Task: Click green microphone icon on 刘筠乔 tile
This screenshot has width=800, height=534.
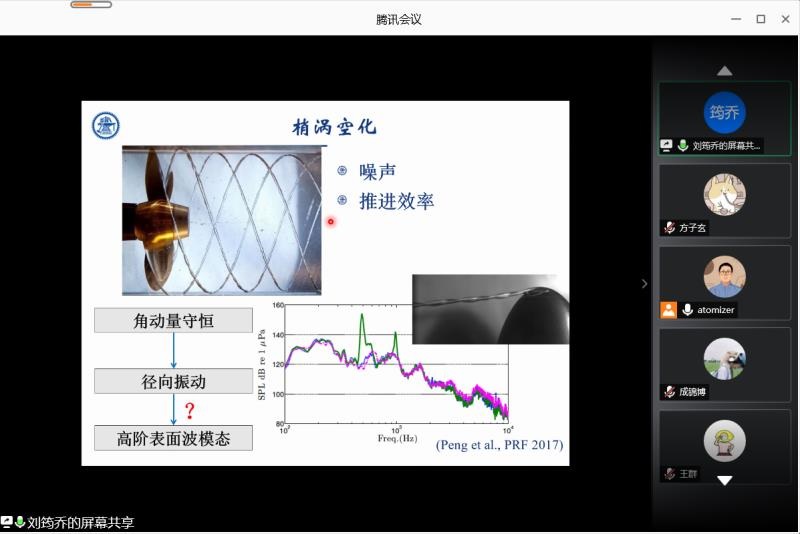Action: [683, 146]
